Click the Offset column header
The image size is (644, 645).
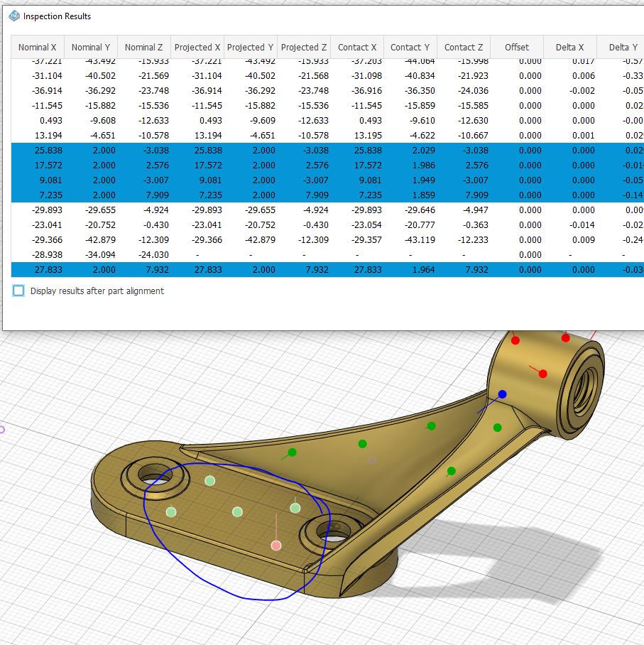[x=516, y=47]
